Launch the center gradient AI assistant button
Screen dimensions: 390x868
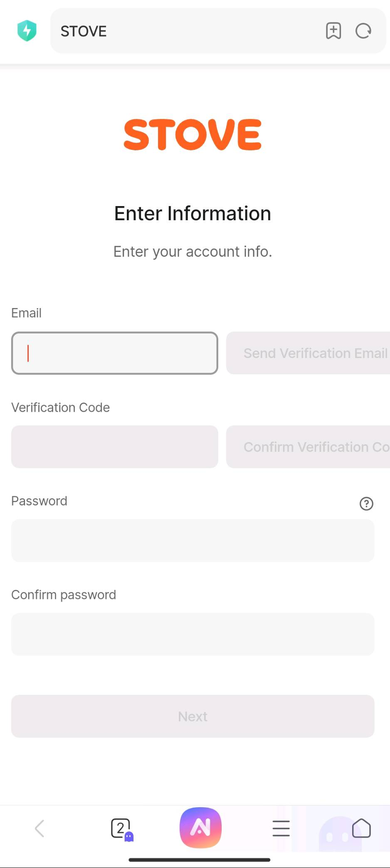coord(200,828)
